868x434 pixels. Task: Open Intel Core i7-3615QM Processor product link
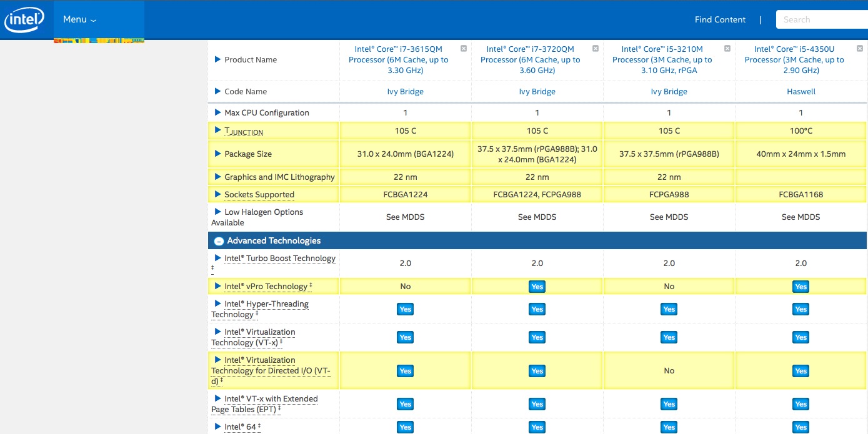[x=398, y=59]
